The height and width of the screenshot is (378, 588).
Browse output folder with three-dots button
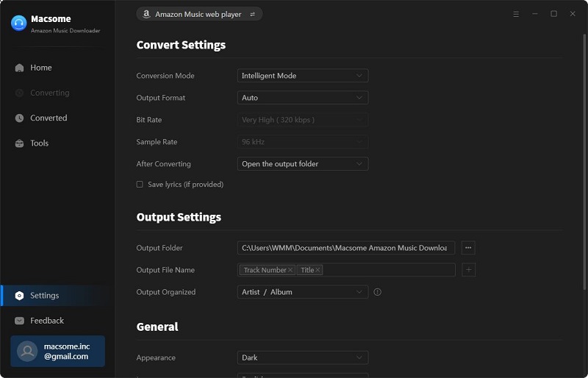pyautogui.click(x=468, y=248)
